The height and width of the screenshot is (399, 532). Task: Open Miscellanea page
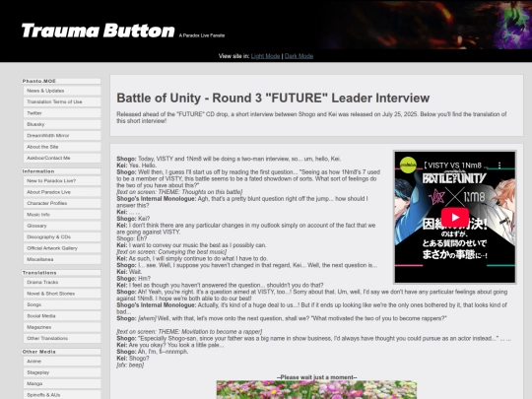(62, 259)
